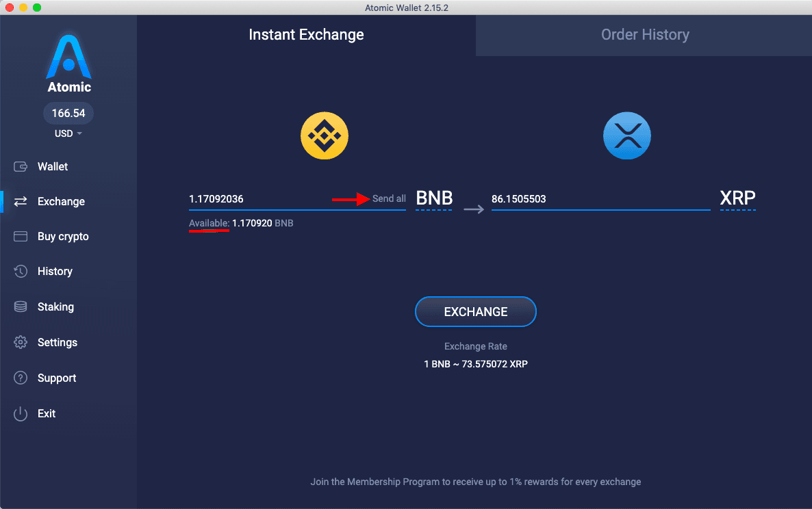The width and height of the screenshot is (812, 509).
Task: Click the blue XRP coin logo
Action: click(627, 135)
